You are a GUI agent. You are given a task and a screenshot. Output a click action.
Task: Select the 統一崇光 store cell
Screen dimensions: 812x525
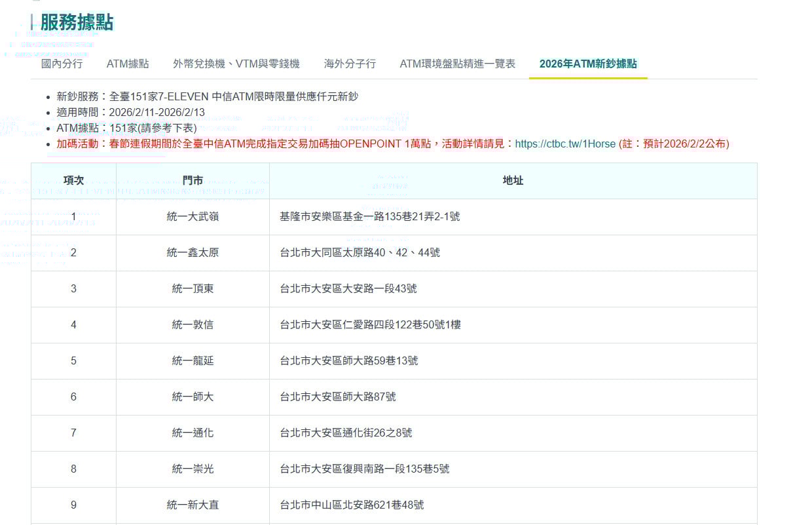pyautogui.click(x=193, y=469)
